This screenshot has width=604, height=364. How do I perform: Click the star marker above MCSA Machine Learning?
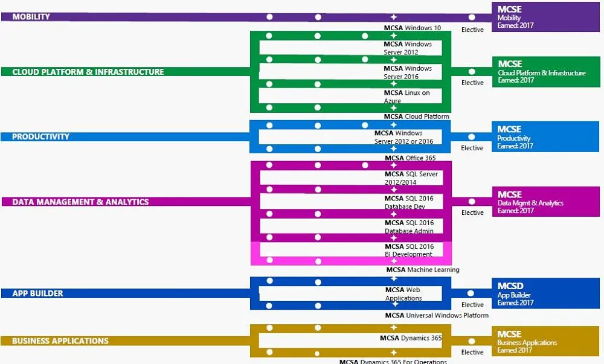(x=393, y=261)
